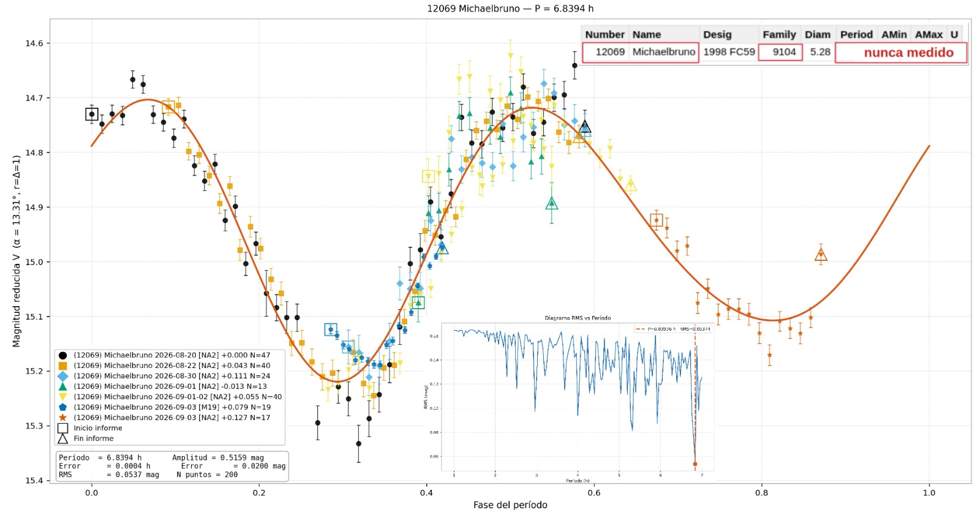The width and height of the screenshot is (980, 518).
Task: Click the blue pentagon legend marker for M19
Action: (62, 407)
